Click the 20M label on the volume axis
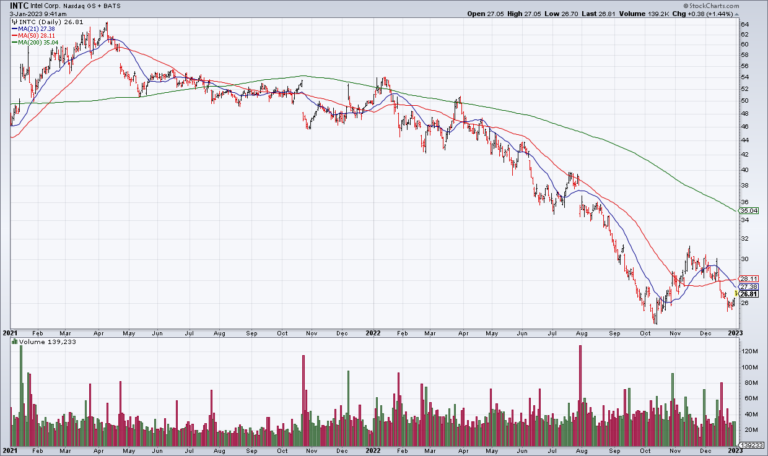 [749, 430]
